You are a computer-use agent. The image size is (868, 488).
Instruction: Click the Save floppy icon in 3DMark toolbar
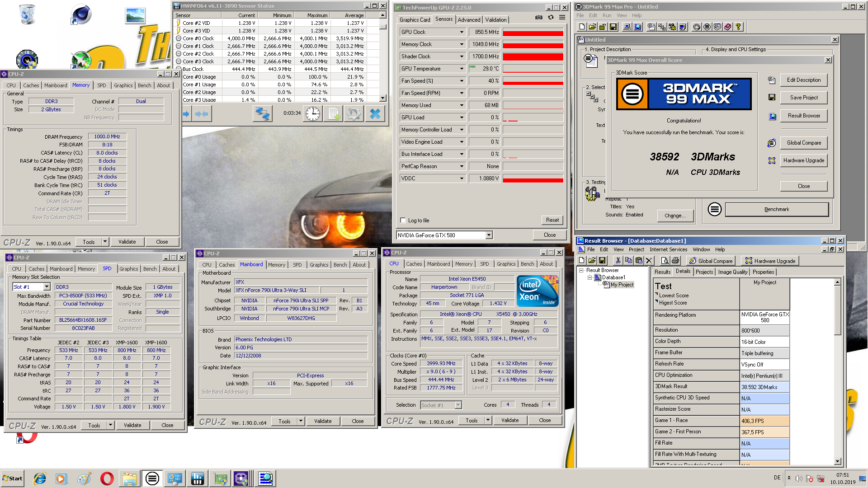click(613, 27)
